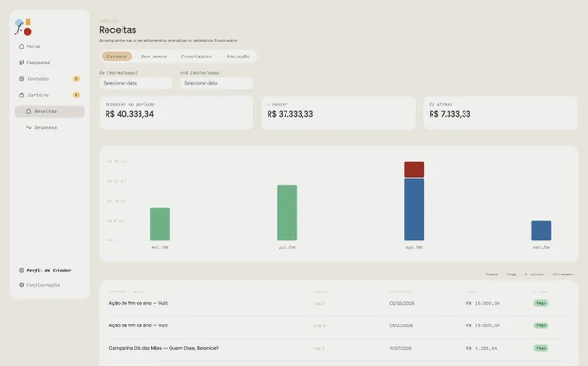Image resolution: width=588 pixels, height=366 pixels.
Task: Click the R$ 7.333,34 value cell
Action: (482, 348)
